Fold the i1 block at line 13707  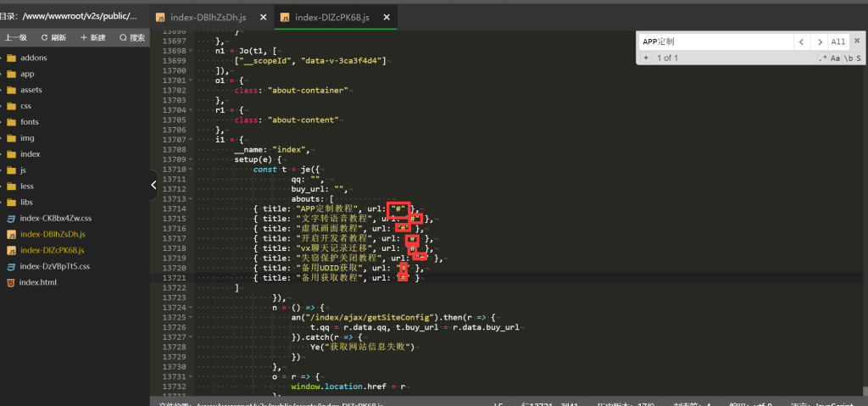point(191,140)
